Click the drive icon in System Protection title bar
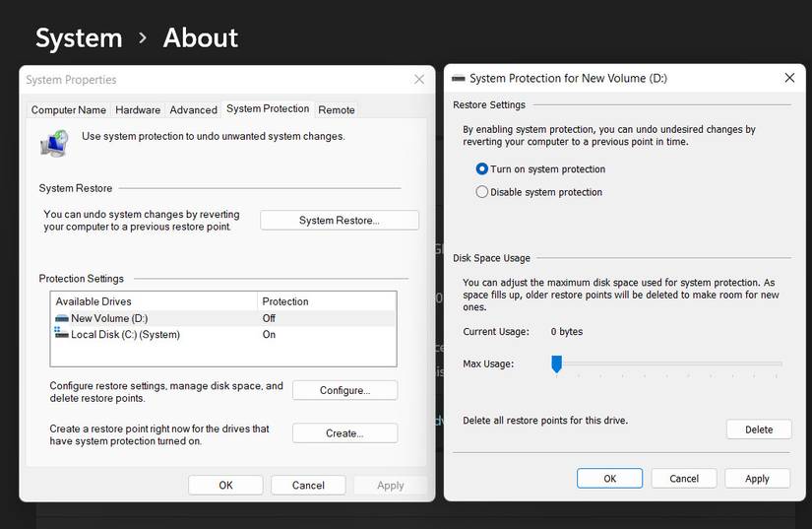Screen dimensions: 812x529 click(x=458, y=79)
